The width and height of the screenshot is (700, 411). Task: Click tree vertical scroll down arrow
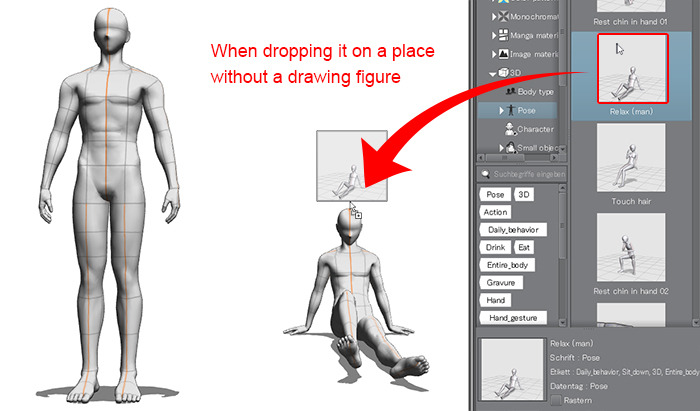click(562, 149)
